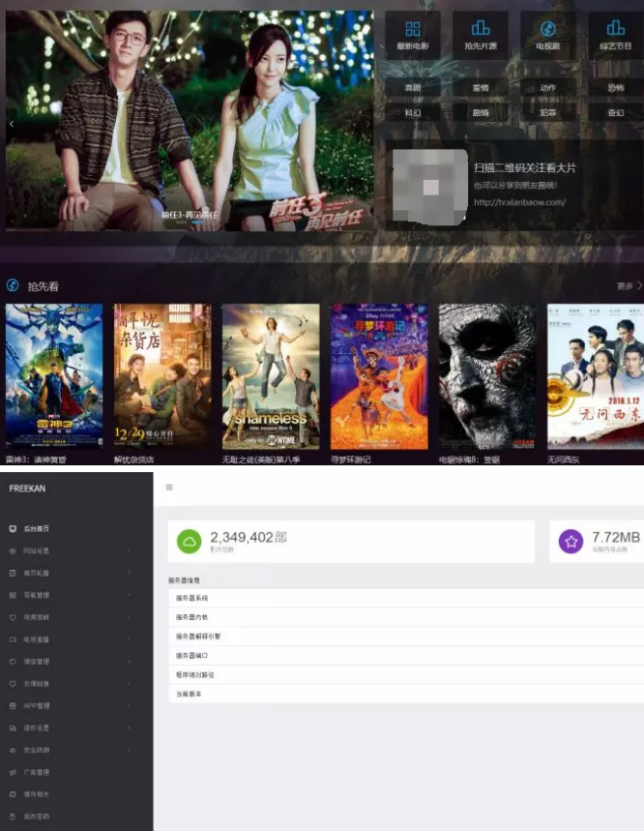The height and width of the screenshot is (831, 644).
Task: Click the 服务器系统 row
Action: click(x=406, y=598)
